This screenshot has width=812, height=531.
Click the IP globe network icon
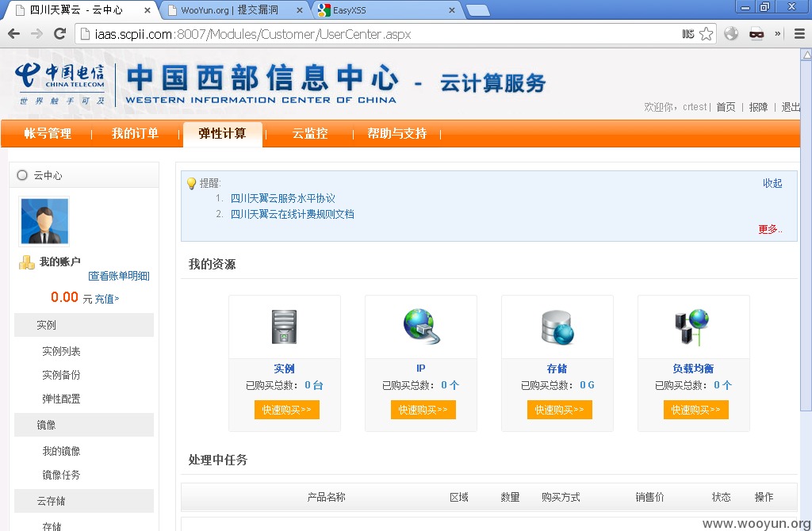point(421,326)
